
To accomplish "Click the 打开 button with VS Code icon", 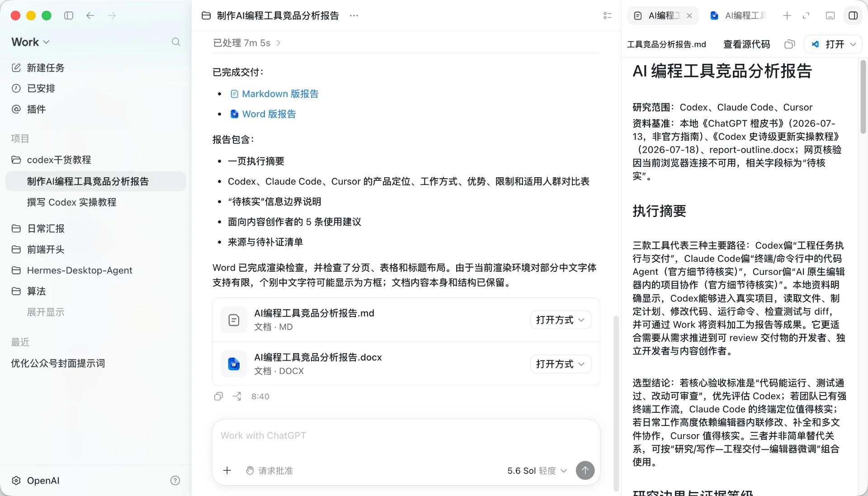I will tap(828, 44).
